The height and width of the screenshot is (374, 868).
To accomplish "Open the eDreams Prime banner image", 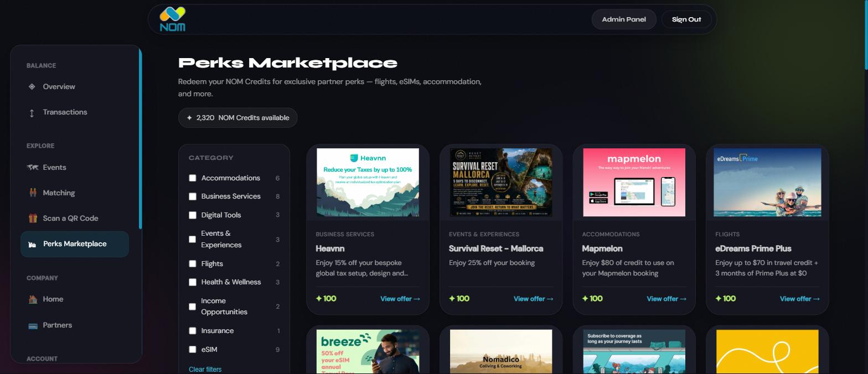I will (767, 182).
